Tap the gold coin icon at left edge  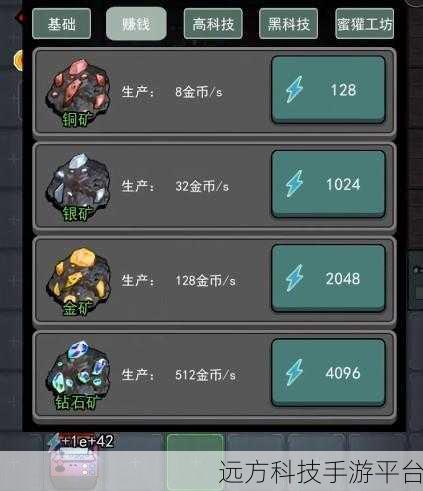pos(19,61)
